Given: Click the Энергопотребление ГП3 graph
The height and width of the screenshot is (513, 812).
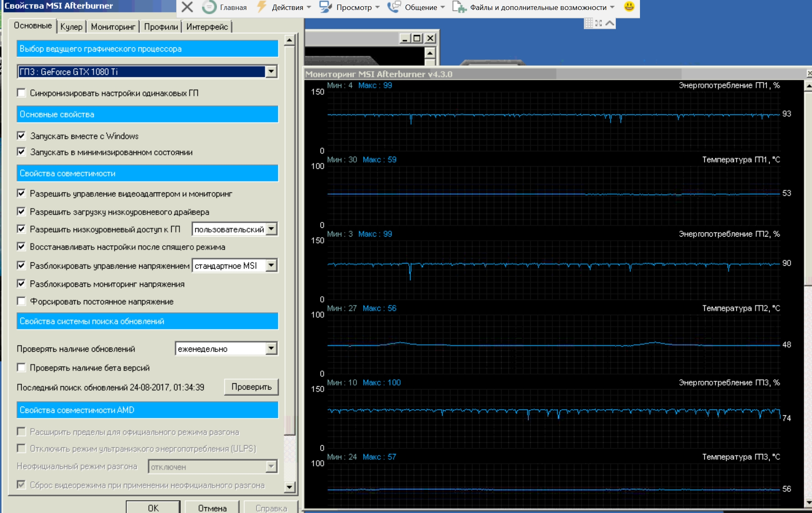Looking at the screenshot, I should pos(554,419).
